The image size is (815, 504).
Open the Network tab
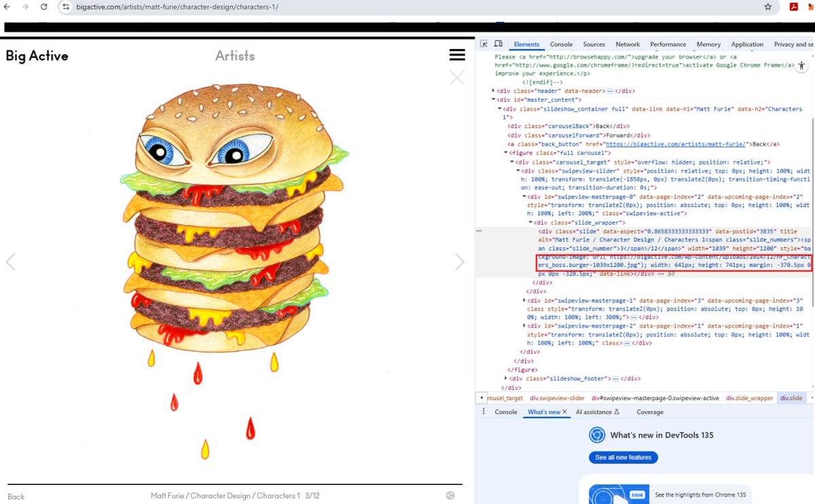(x=628, y=44)
